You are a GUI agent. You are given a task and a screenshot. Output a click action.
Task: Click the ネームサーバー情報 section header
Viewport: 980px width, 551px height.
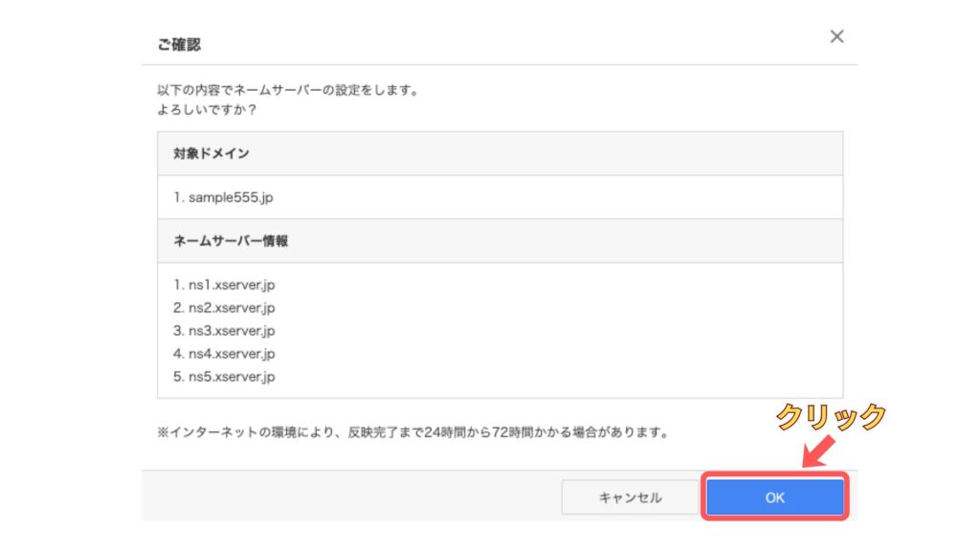[231, 241]
